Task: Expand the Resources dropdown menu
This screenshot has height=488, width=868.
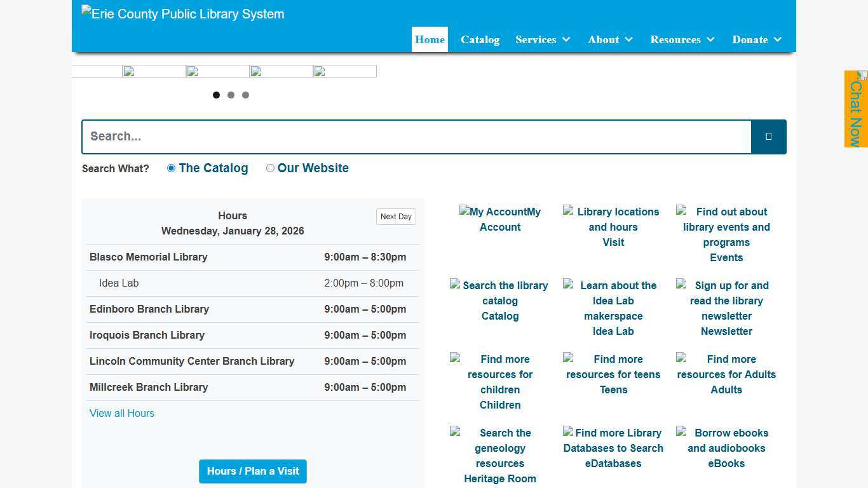Action: pos(682,39)
